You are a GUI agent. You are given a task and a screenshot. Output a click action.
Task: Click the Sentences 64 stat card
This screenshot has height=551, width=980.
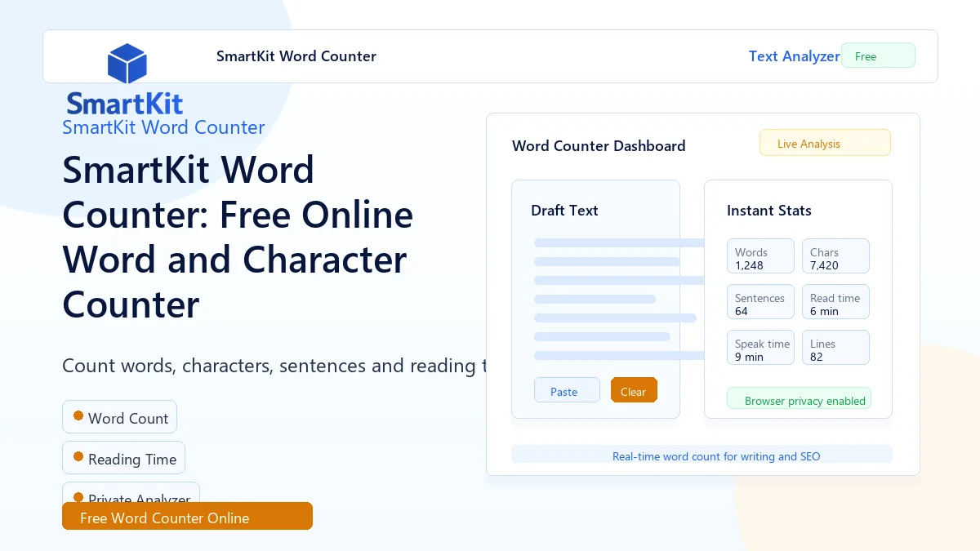(x=760, y=302)
